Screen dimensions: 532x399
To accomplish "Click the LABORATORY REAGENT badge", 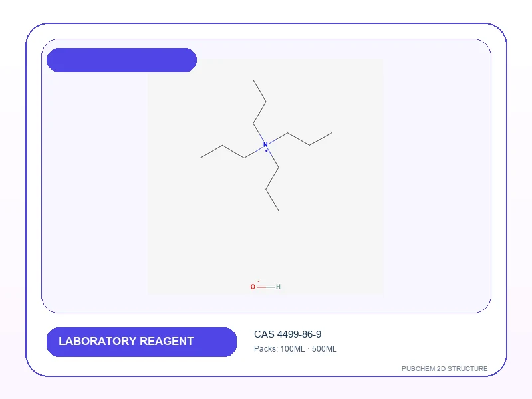I will 142,342.
